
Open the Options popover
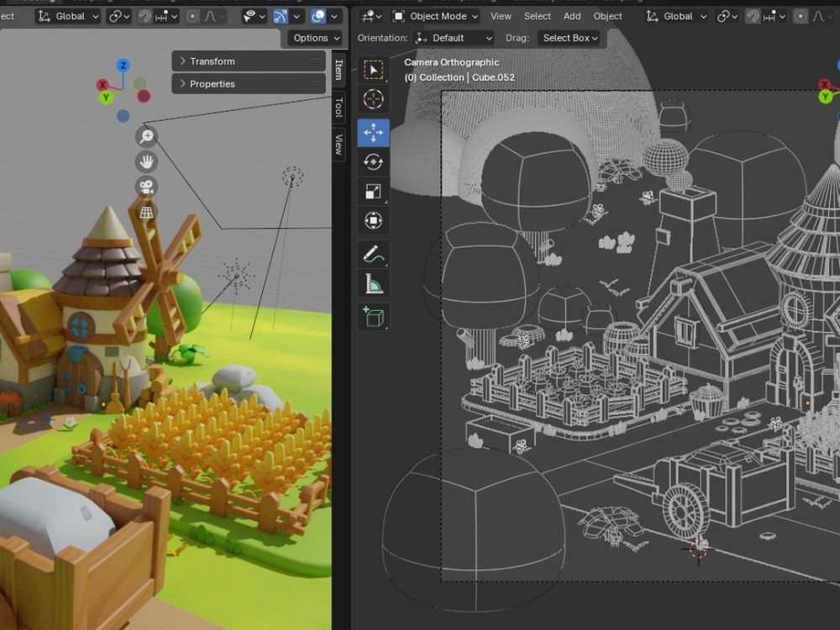coord(315,38)
